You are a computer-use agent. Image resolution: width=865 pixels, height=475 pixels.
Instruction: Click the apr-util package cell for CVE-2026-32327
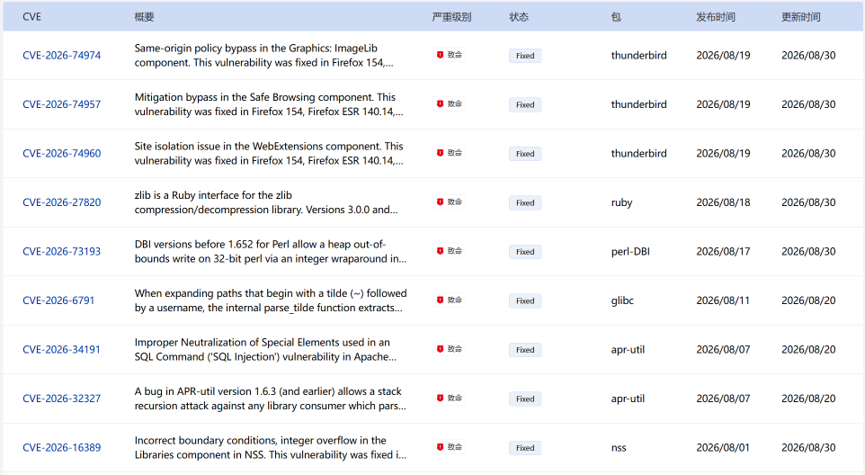pyautogui.click(x=628, y=398)
